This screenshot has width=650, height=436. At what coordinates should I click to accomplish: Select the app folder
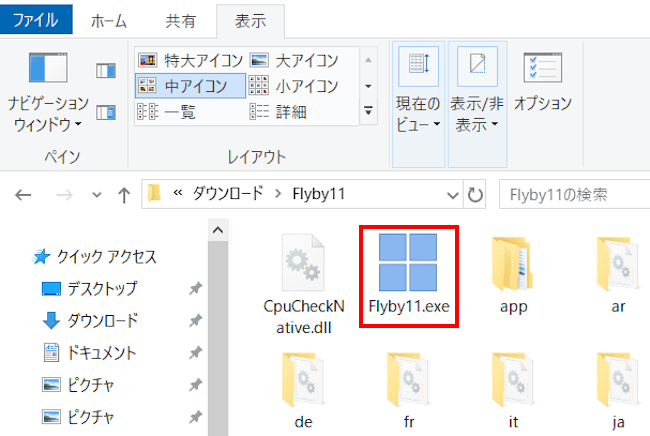(x=513, y=276)
